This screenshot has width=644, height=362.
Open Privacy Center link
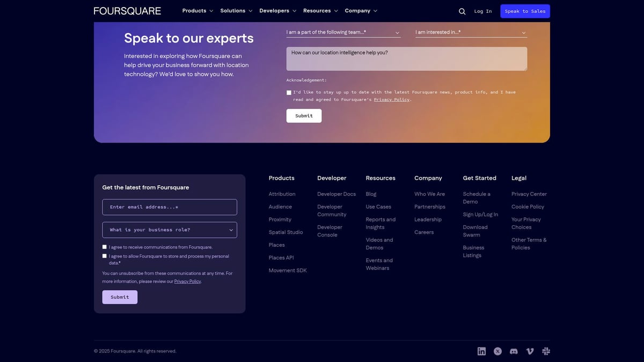coord(529,194)
